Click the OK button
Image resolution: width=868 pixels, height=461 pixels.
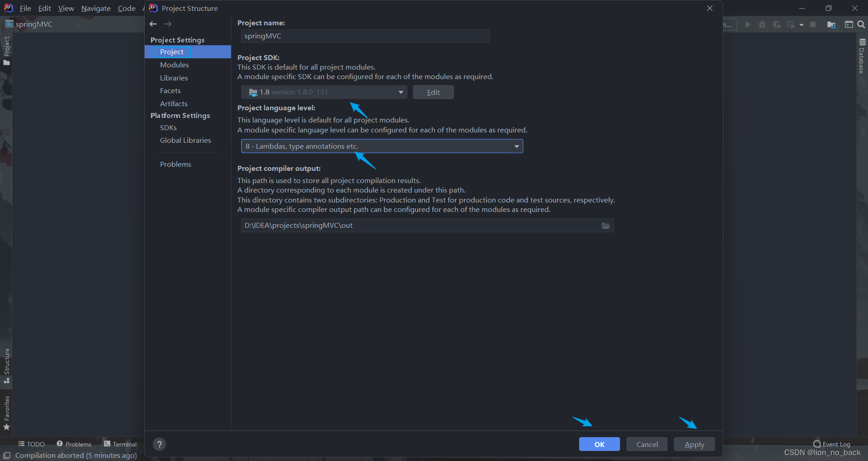pyautogui.click(x=599, y=444)
